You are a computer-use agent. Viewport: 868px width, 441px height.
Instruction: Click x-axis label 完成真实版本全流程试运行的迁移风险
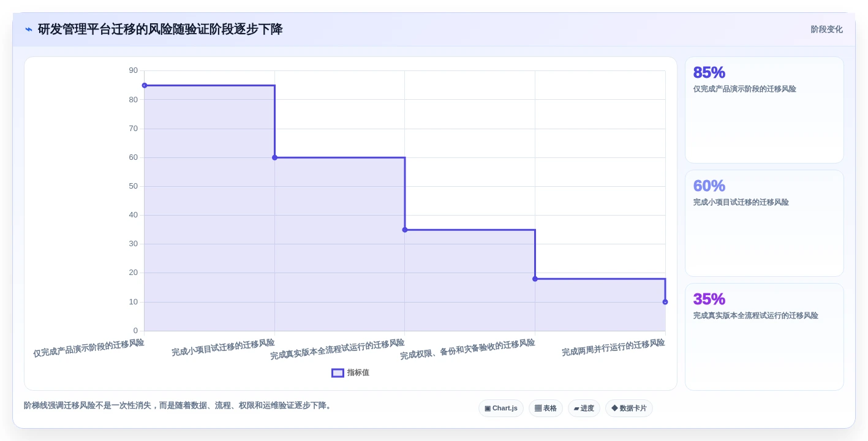click(x=338, y=349)
